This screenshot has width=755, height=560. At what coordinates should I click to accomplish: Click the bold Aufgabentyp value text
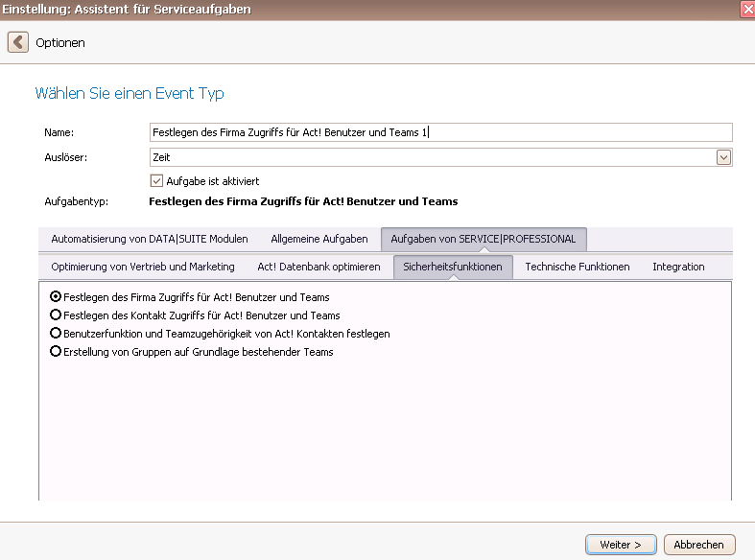click(x=303, y=201)
